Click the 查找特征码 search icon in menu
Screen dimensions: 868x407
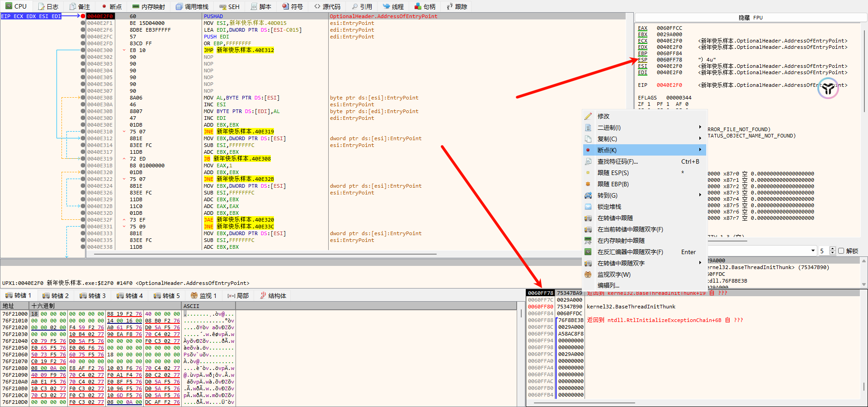pos(588,161)
